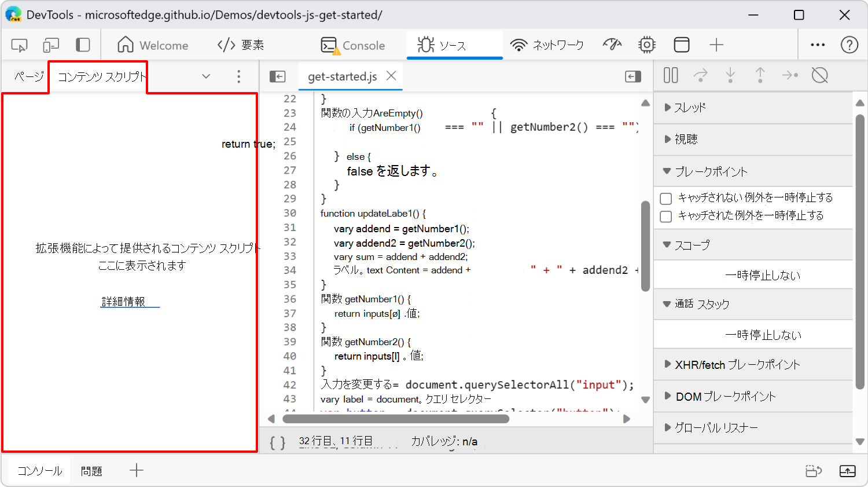Click step over next function icon
Viewport: 868px width, 487px height.
click(701, 75)
